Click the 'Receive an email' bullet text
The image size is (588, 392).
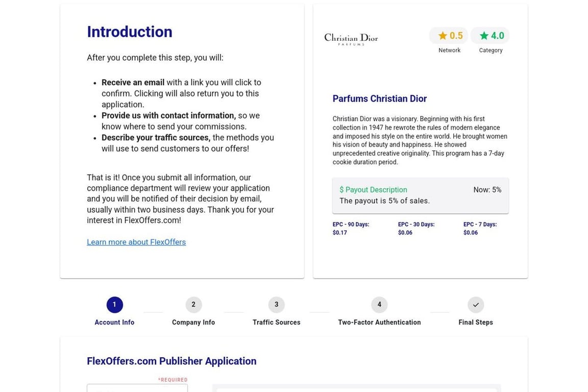pyautogui.click(x=133, y=83)
